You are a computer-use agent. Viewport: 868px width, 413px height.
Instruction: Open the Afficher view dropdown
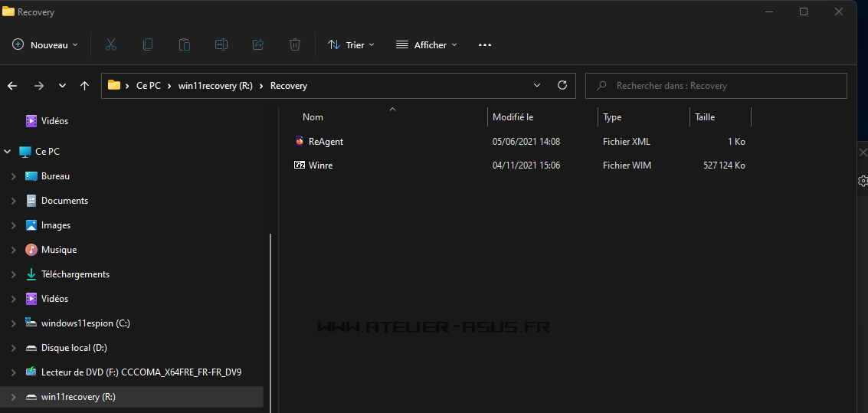point(427,45)
